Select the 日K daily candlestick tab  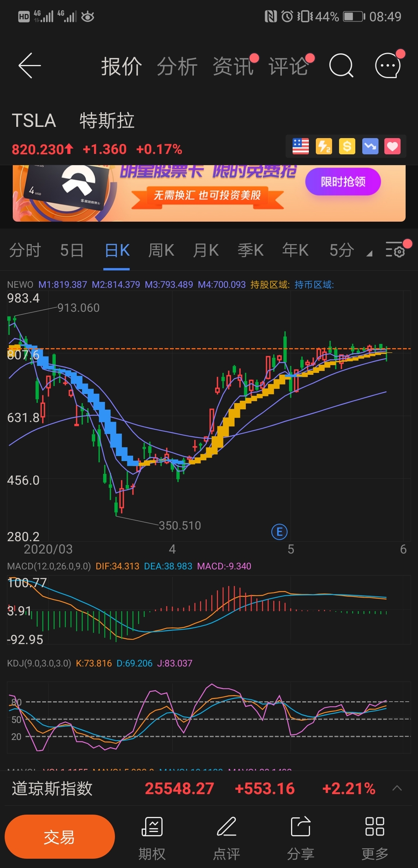click(x=117, y=250)
